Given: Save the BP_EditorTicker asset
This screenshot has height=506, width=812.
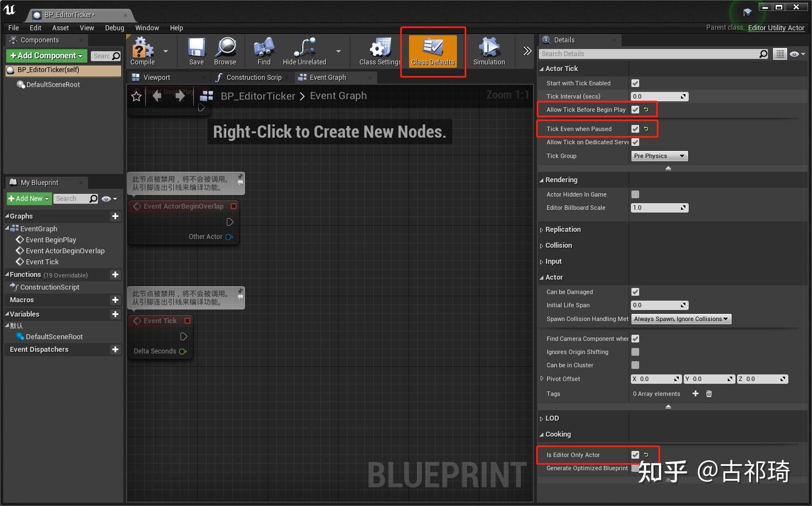Looking at the screenshot, I should click(195, 51).
